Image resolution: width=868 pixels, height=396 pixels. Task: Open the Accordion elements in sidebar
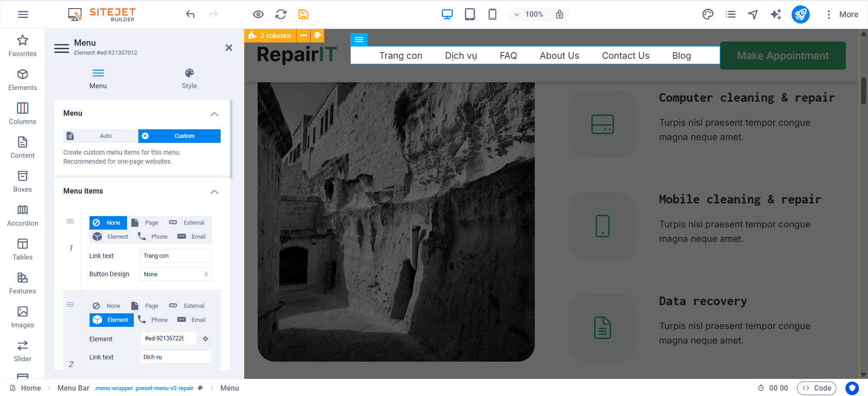(x=23, y=215)
